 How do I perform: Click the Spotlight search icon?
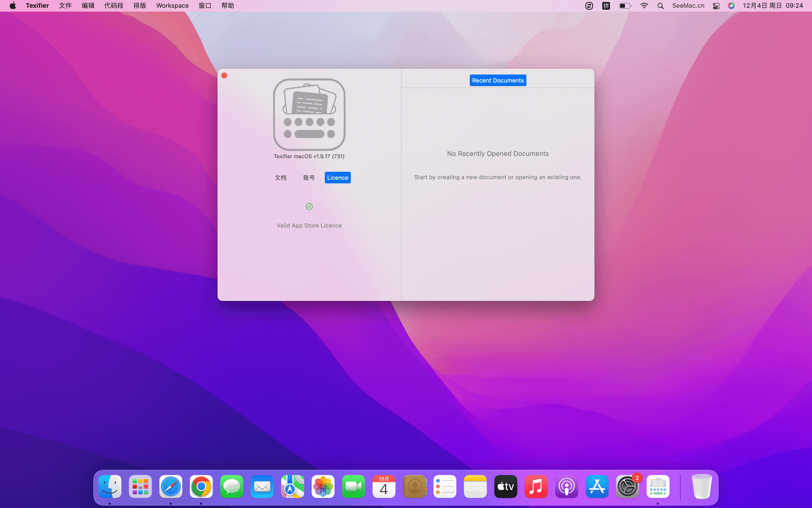click(660, 6)
